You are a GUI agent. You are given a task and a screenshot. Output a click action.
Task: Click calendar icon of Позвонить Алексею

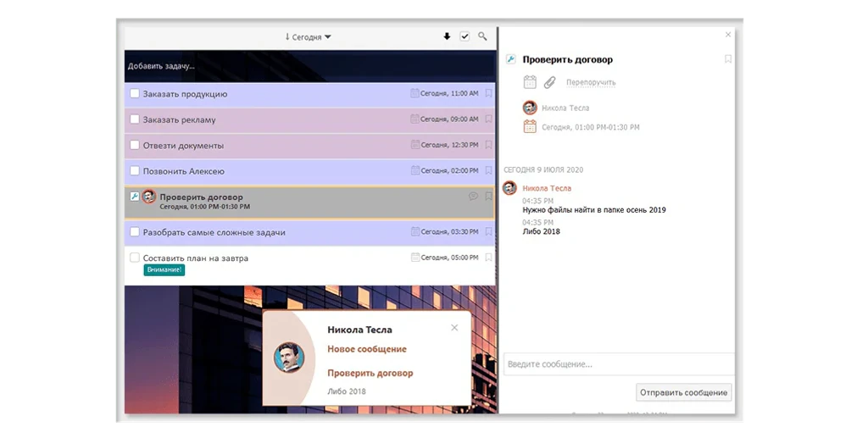point(415,169)
